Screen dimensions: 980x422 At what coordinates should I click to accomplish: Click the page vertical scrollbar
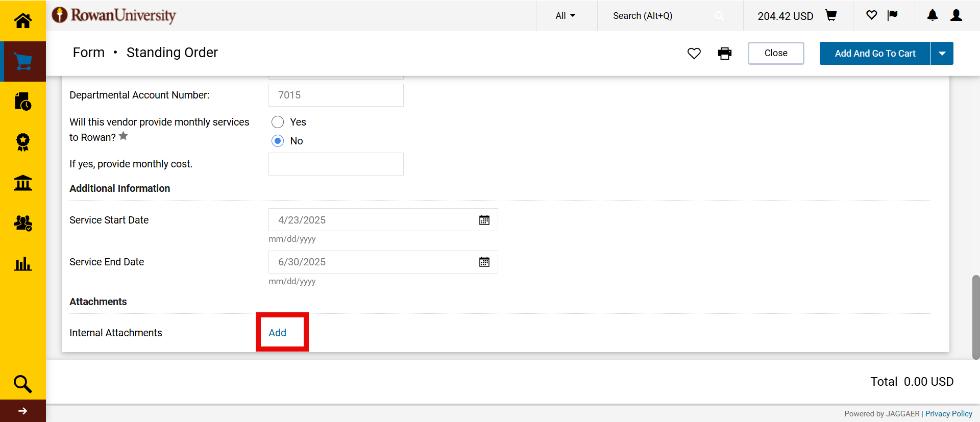click(975, 316)
